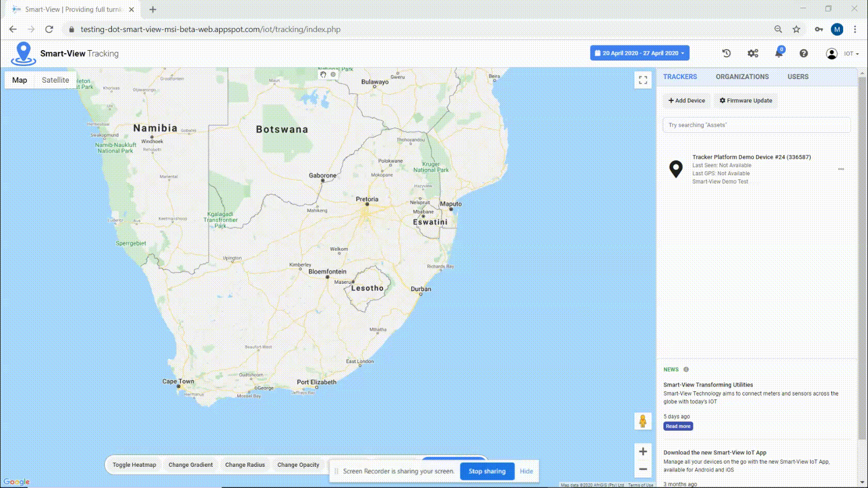
Task: Open the help question mark icon
Action: coord(803,53)
